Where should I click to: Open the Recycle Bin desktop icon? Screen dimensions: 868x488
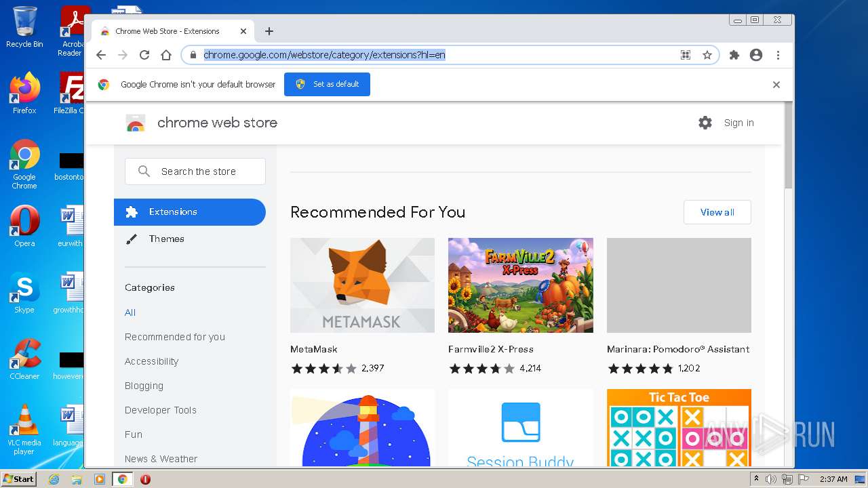24,27
